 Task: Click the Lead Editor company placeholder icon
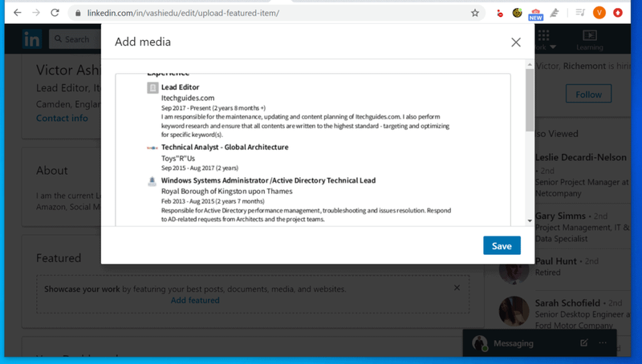(152, 87)
